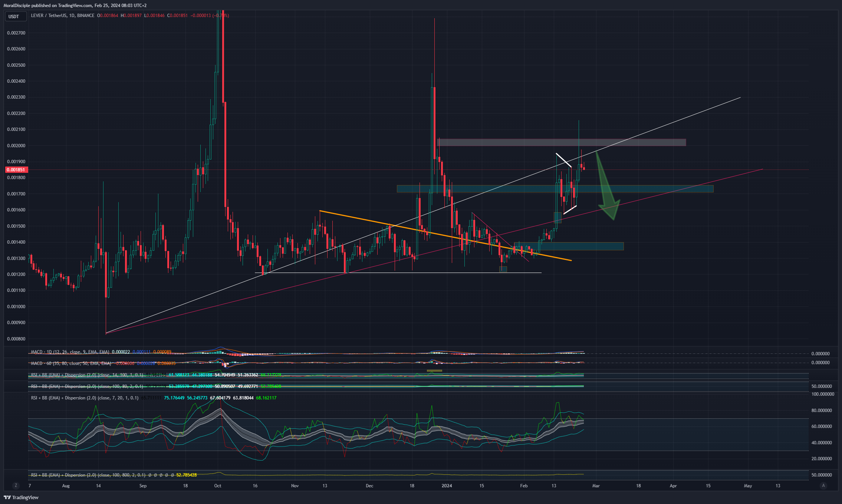The width and height of the screenshot is (842, 504).
Task: Click the 20.000000 RSI scale label
Action: 822,459
